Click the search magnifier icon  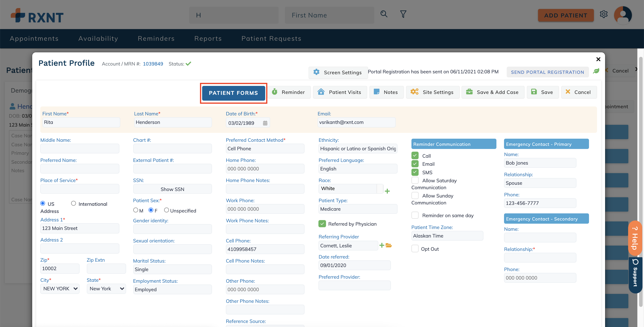(384, 14)
